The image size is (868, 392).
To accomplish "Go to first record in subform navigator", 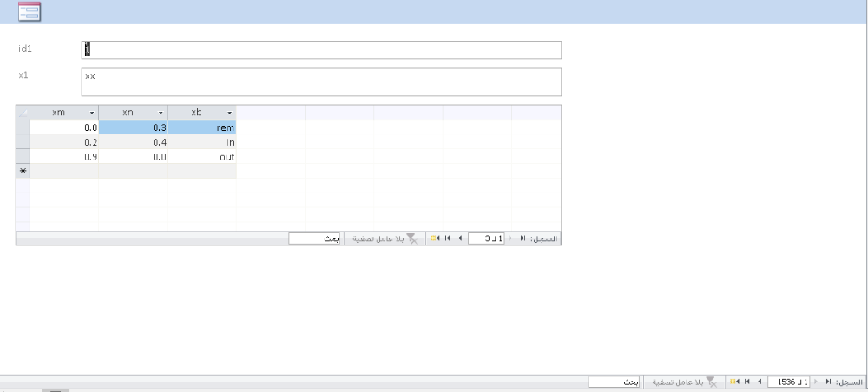I will coord(523,238).
